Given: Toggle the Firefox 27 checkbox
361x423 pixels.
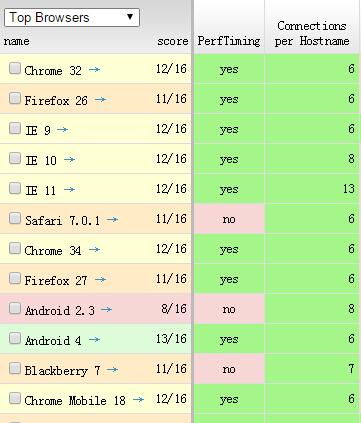Looking at the screenshot, I should 15,278.
